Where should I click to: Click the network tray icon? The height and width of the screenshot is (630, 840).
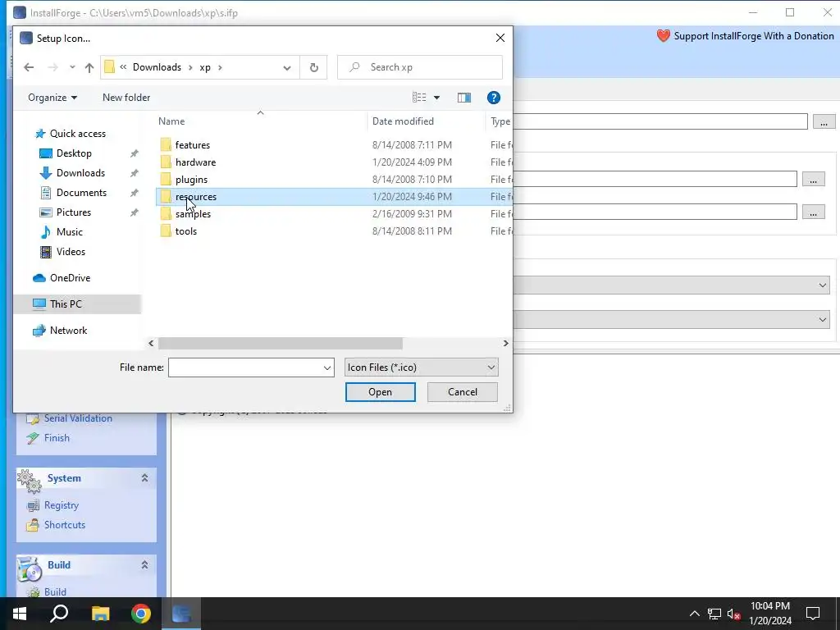click(x=714, y=614)
